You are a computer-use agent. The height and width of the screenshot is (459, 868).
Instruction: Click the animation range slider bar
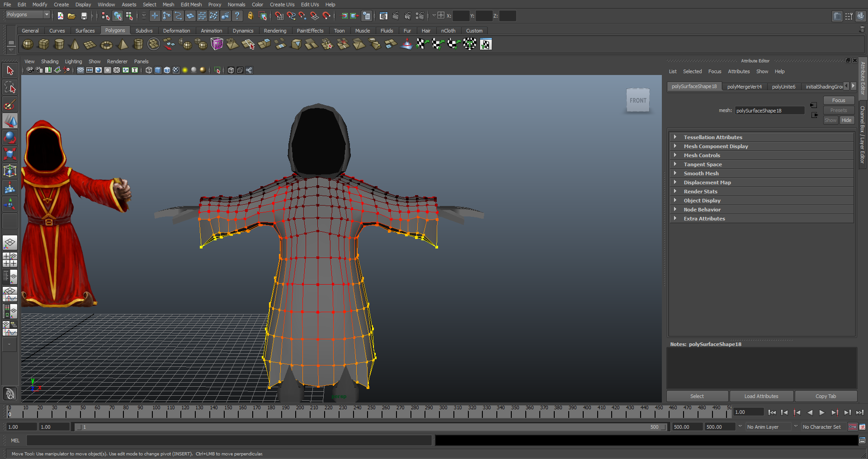tap(371, 427)
